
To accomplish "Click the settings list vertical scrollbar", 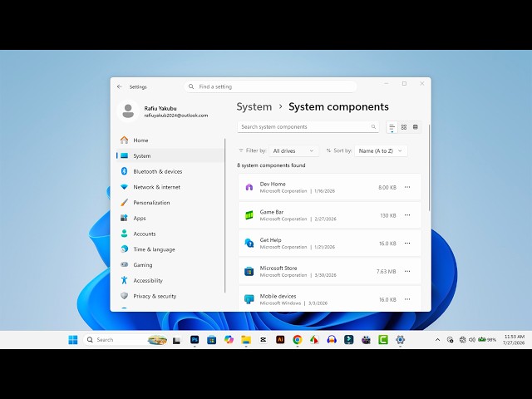I will click(429, 168).
